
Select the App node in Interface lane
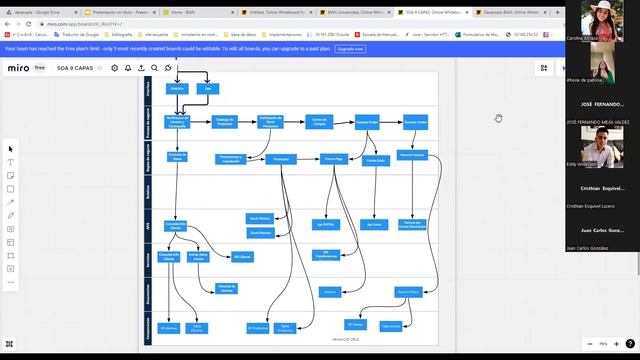point(208,89)
